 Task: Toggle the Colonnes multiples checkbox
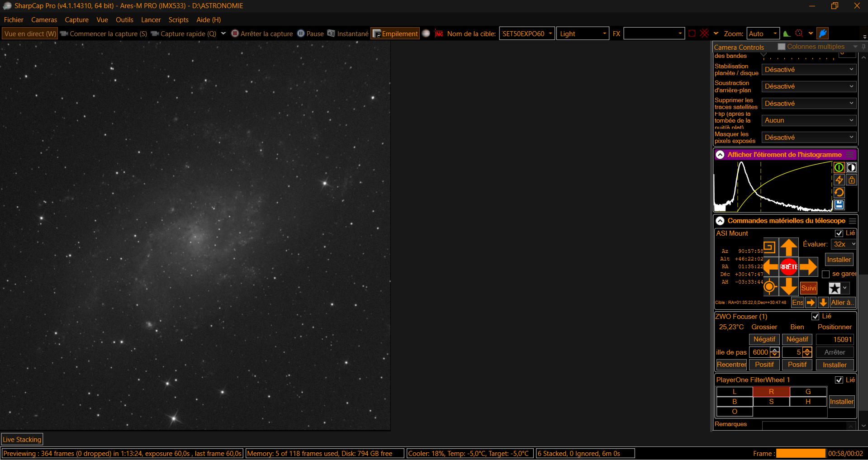pos(782,47)
